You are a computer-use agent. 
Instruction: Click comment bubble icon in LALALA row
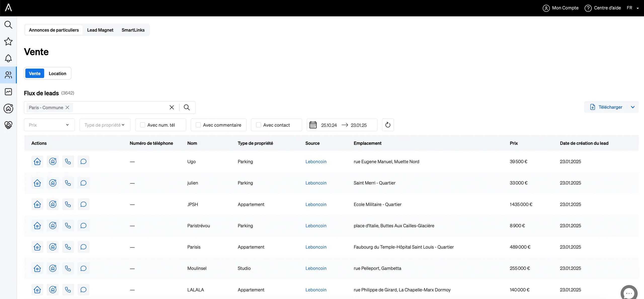[83, 290]
